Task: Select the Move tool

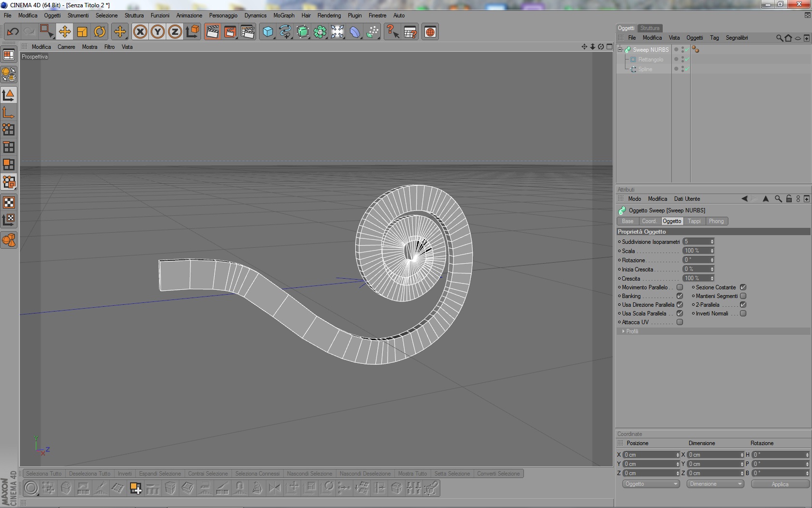Action: [64, 32]
